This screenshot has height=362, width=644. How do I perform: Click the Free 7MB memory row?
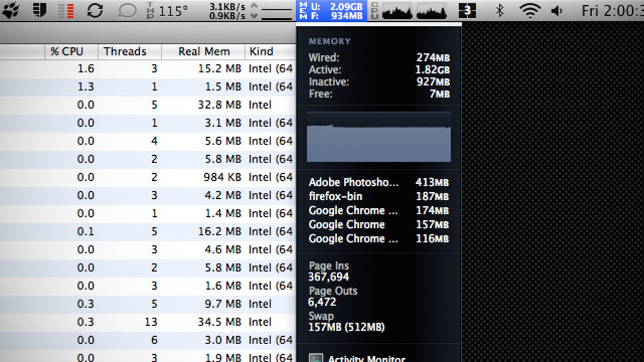379,94
